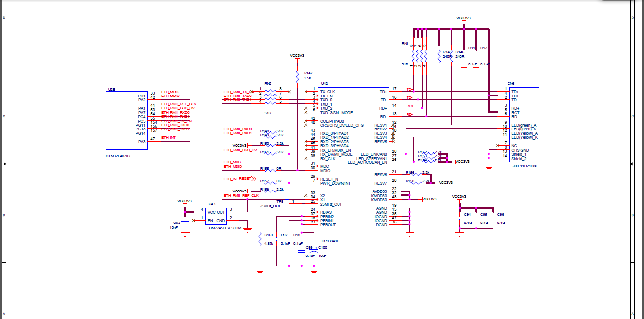Select the TXD_3/SNI_MODE pin label
This screenshot has height=319, width=644.
point(337,113)
